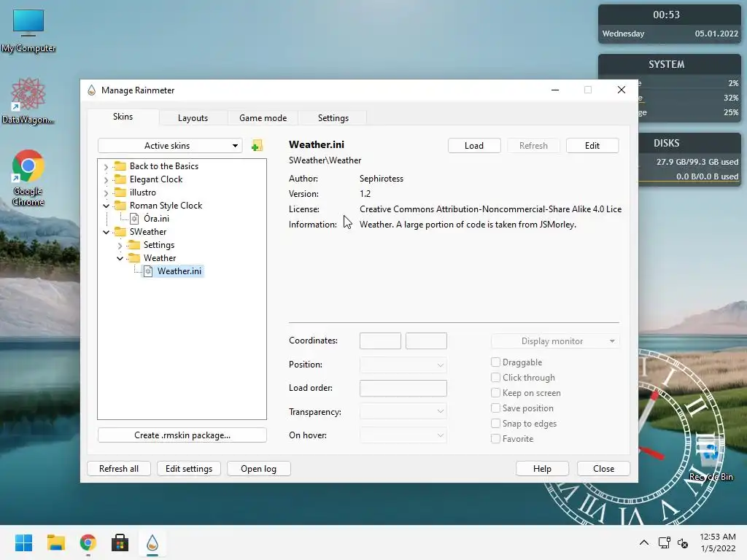Click the Weather.ini skin file icon

click(148, 271)
